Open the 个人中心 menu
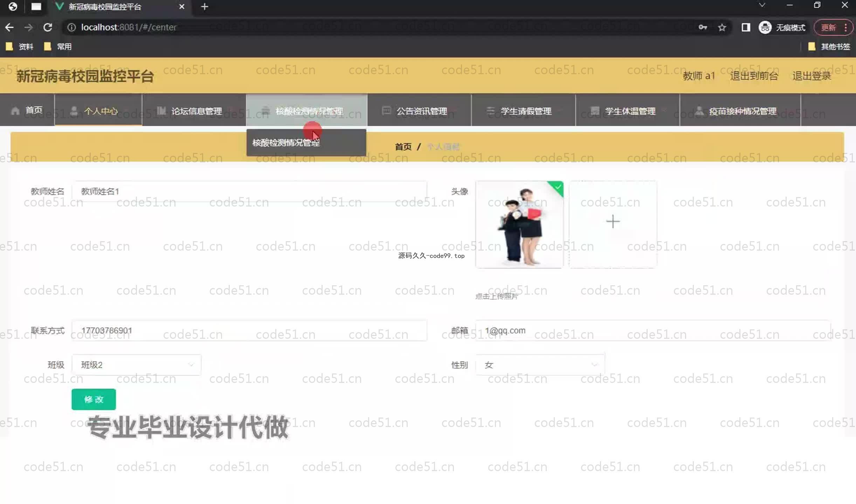This screenshot has width=856, height=504. point(98,110)
